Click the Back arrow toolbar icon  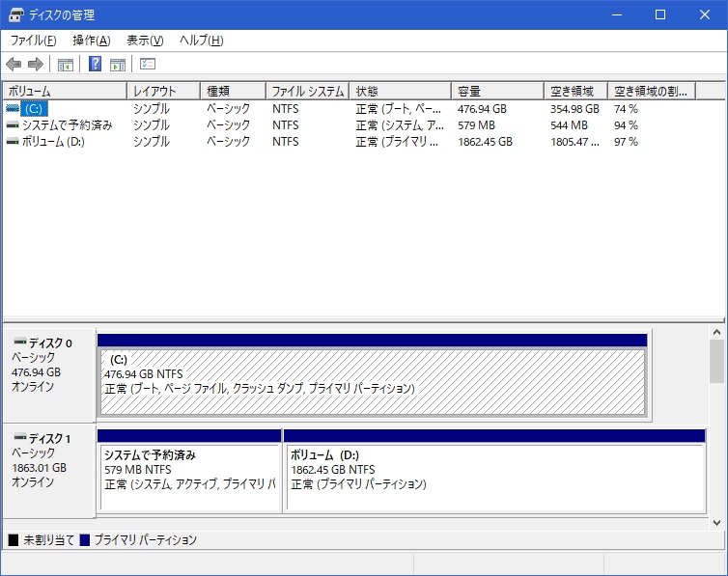[x=14, y=64]
